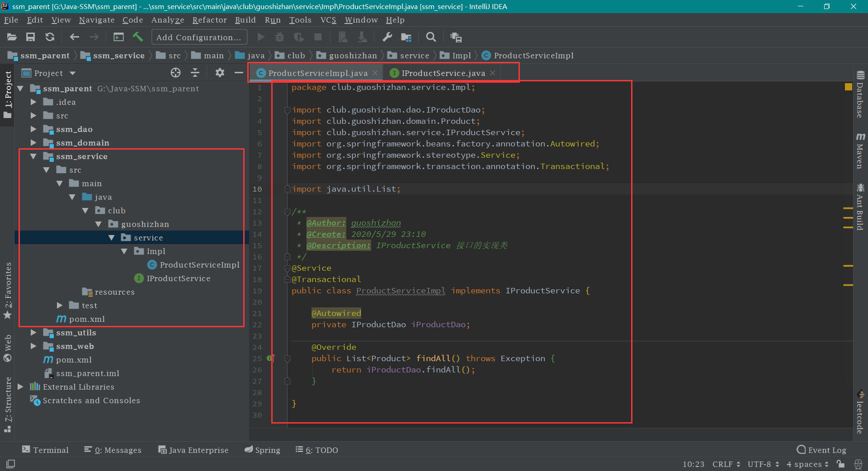
Task: Open Project panel gear settings
Action: click(x=220, y=73)
